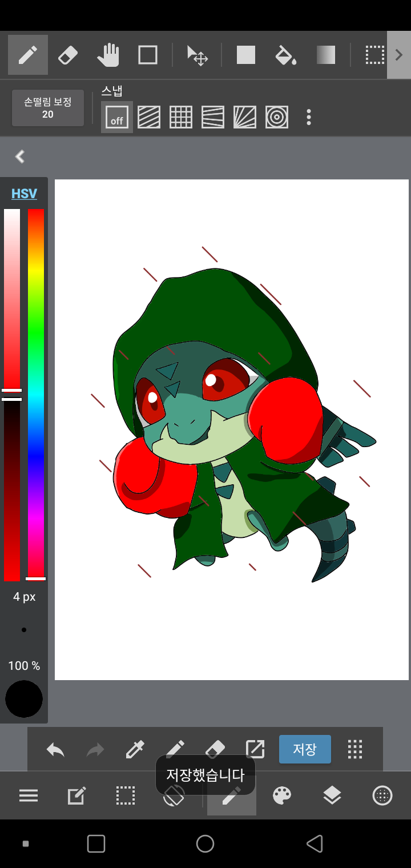Select the Bucket fill tool
411x868 pixels.
pos(286,55)
